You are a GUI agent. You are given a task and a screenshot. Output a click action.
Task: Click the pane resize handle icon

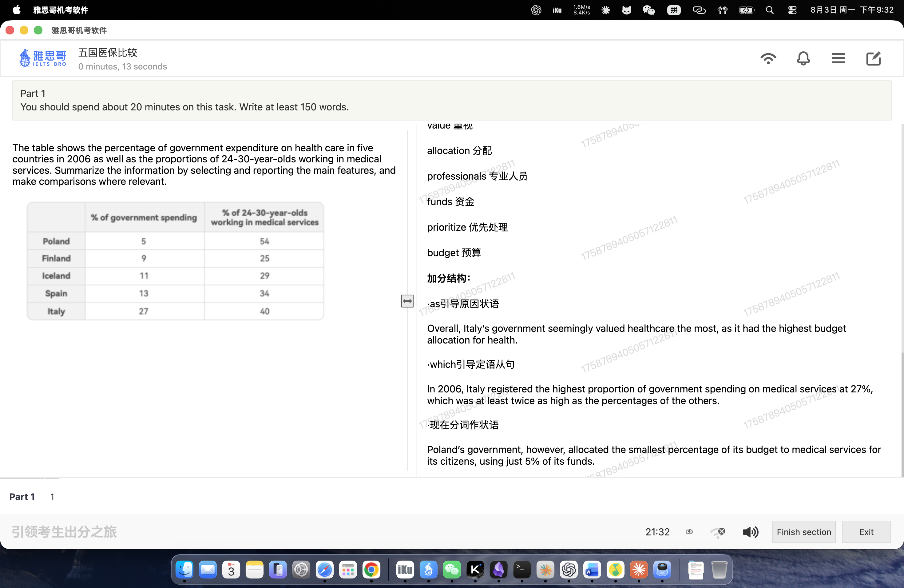click(407, 301)
